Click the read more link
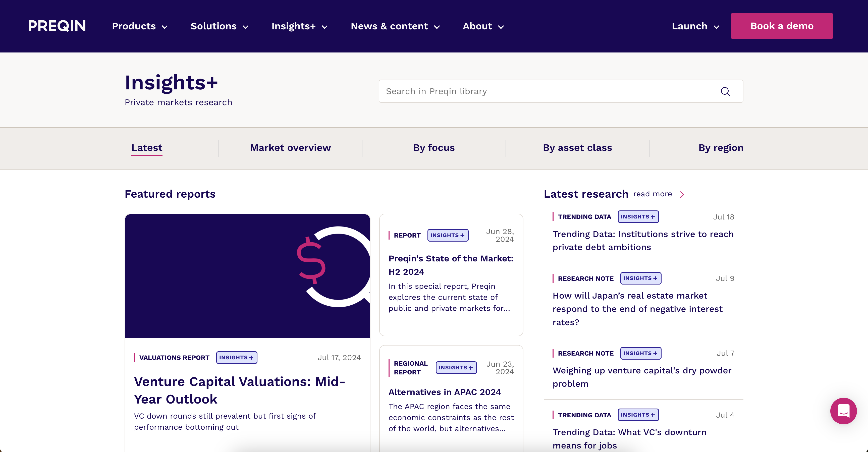This screenshot has width=868, height=452. coord(652,194)
